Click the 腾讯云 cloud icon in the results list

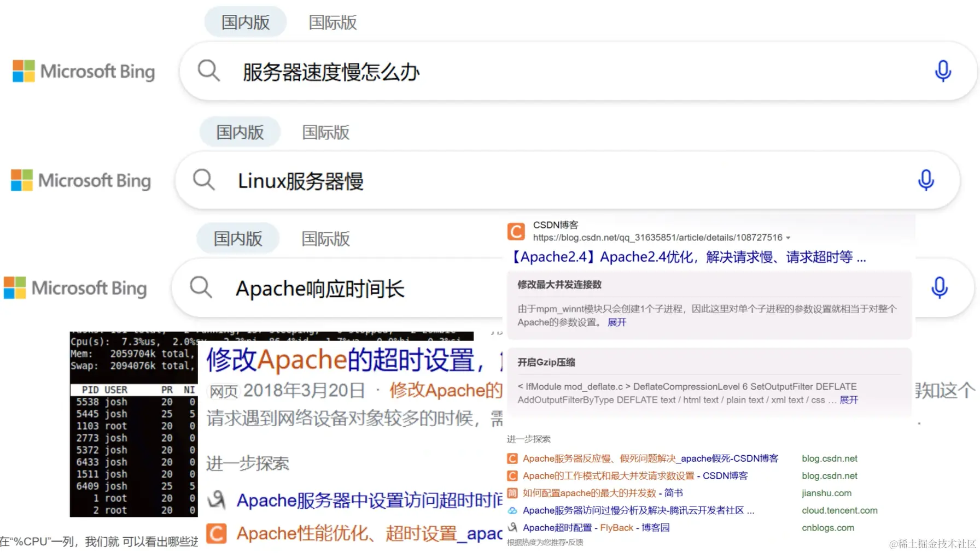[512, 510]
